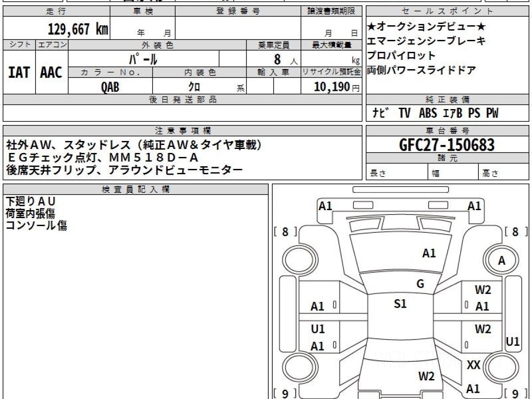This screenshot has width=532, height=399.
Task: Select the IAT shift value
Action: tap(19, 73)
